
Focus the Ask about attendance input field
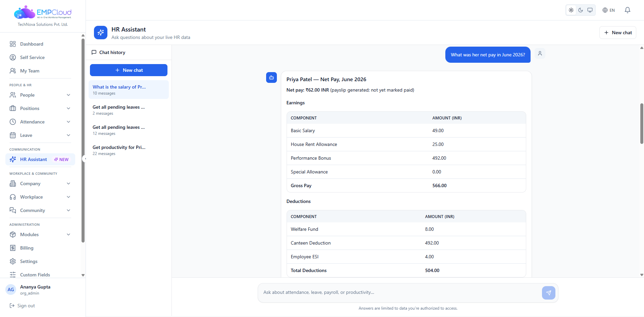pos(399,293)
